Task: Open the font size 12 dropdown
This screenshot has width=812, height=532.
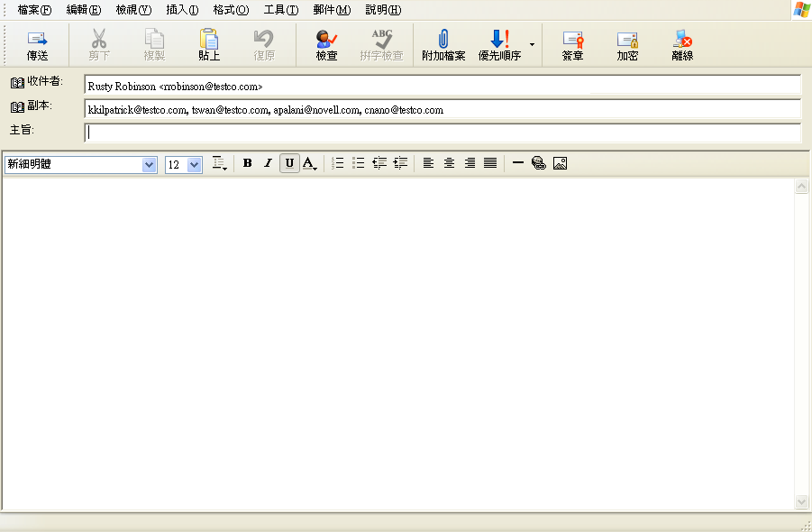Action: 194,165
